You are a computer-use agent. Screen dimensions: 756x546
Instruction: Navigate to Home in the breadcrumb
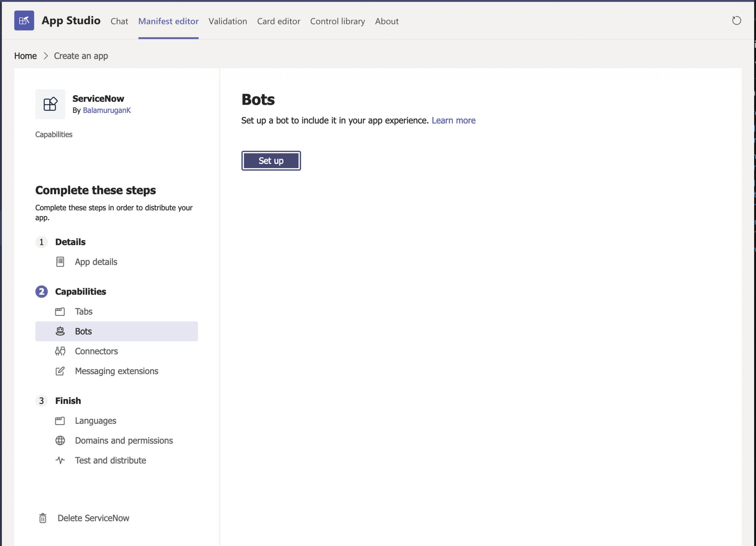[x=25, y=55]
